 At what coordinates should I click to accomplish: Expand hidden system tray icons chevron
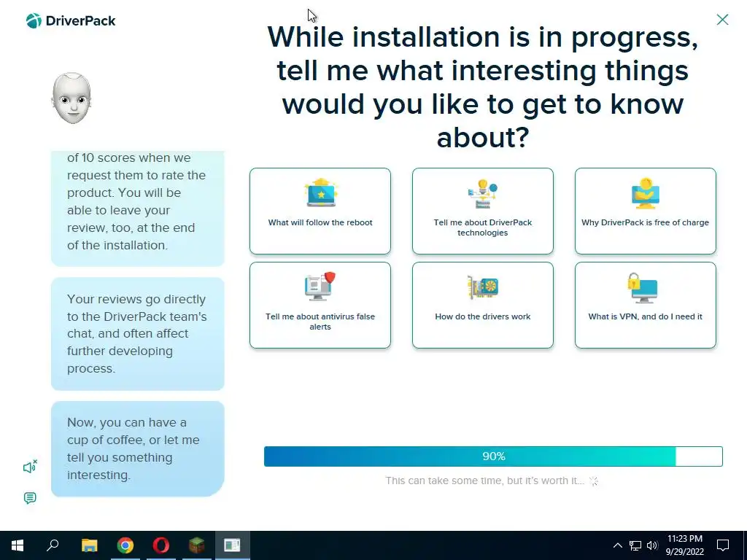click(617, 545)
